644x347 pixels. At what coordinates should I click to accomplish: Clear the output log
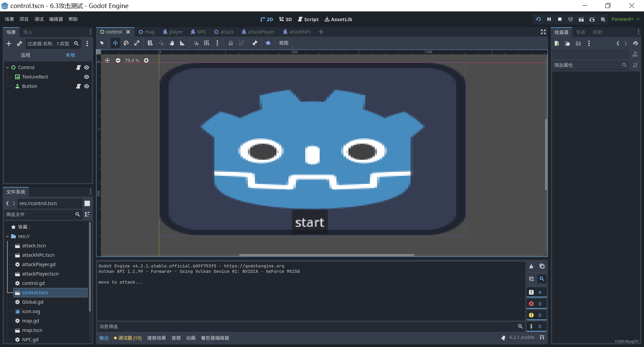coord(531,266)
